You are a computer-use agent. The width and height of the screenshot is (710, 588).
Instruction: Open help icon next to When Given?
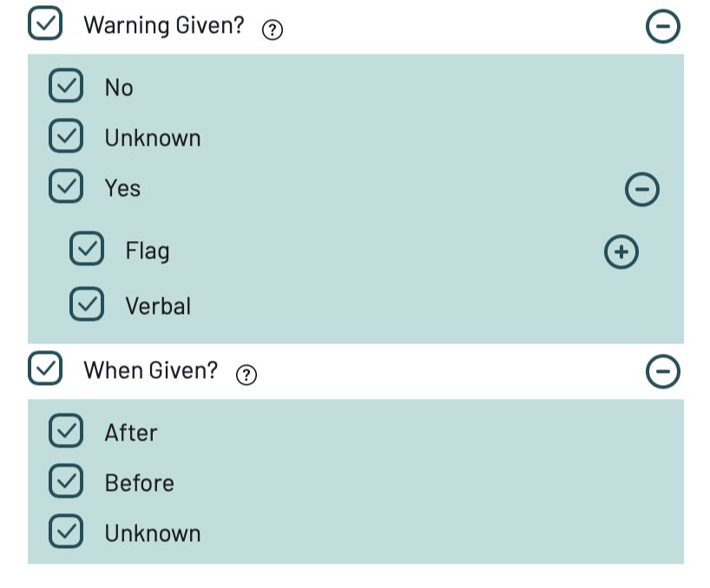(x=247, y=375)
